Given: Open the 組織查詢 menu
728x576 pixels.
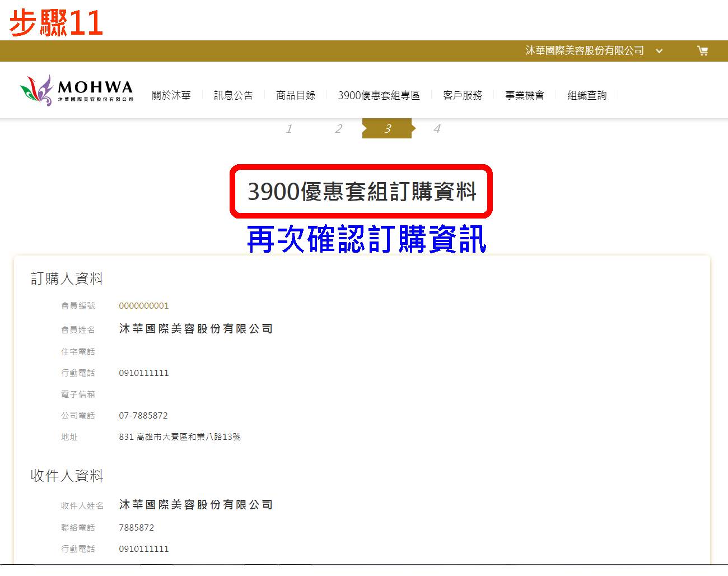Looking at the screenshot, I should 587,95.
